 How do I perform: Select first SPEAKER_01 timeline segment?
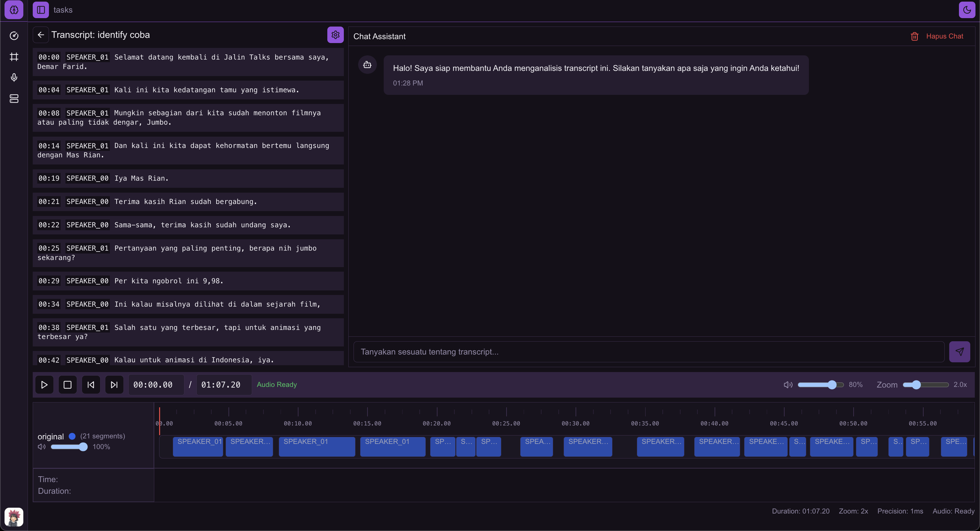click(198, 446)
